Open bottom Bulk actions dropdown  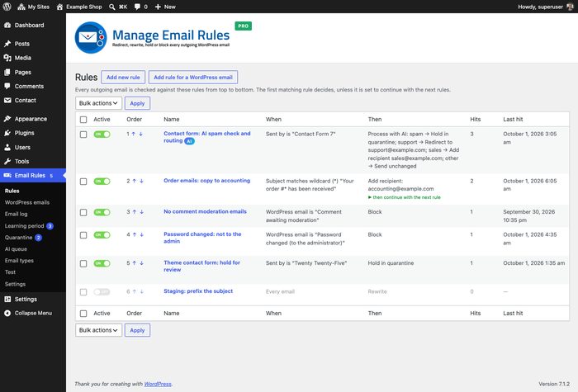98,330
